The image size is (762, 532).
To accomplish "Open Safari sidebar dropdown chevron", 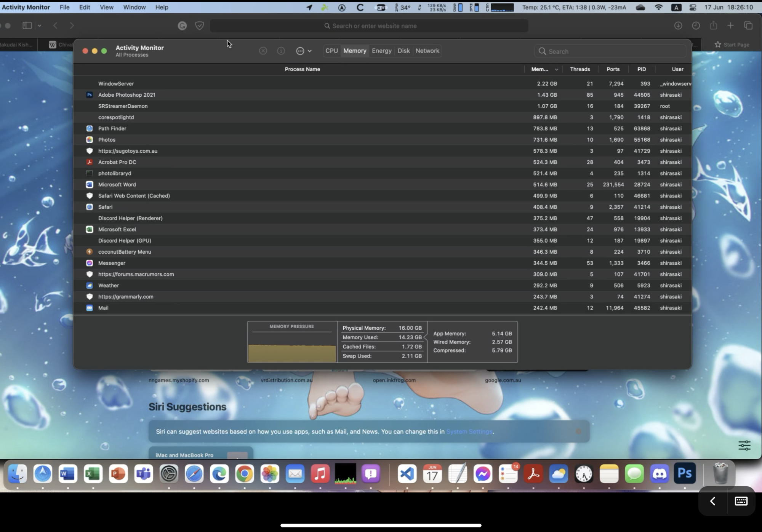I will [39, 26].
